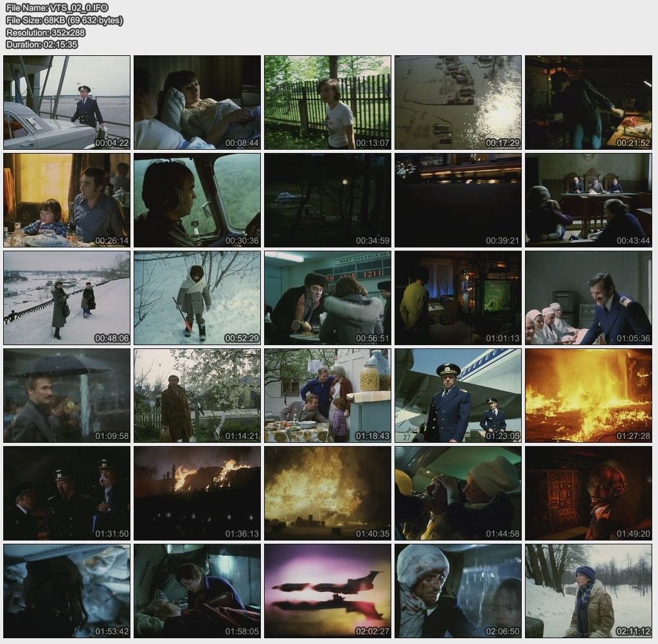Select the night factory fire frame at 01:36:13
658x644 pixels.
click(x=197, y=494)
